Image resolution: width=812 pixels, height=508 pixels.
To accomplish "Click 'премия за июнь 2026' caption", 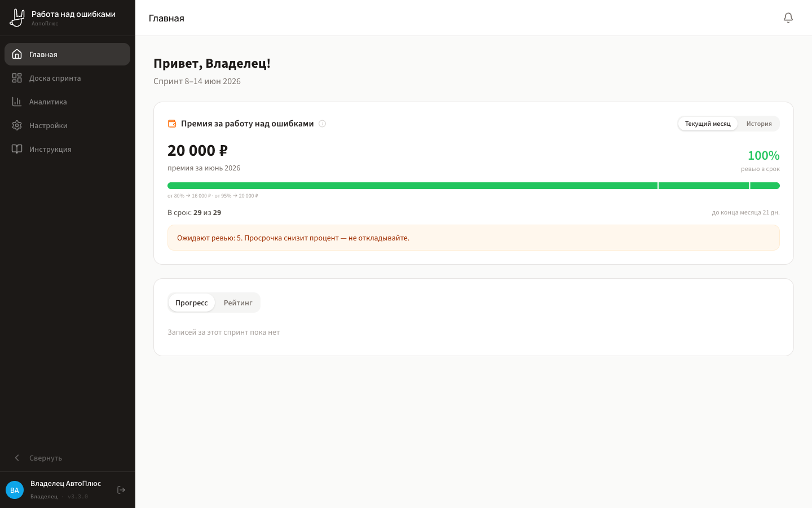I will pos(204,168).
